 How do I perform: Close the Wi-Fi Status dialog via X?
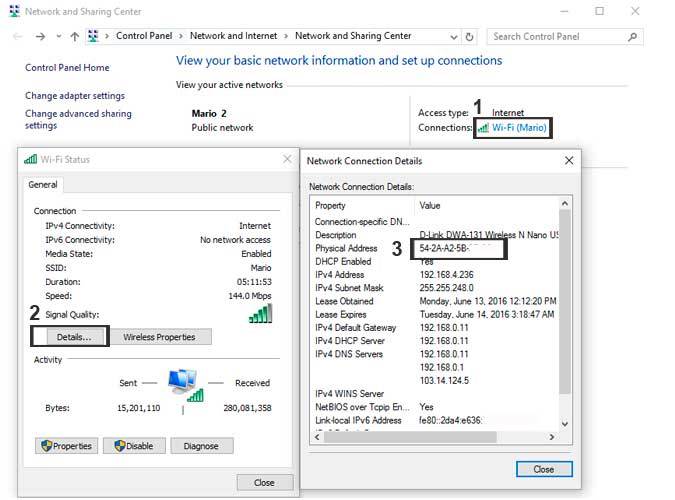pyautogui.click(x=287, y=159)
